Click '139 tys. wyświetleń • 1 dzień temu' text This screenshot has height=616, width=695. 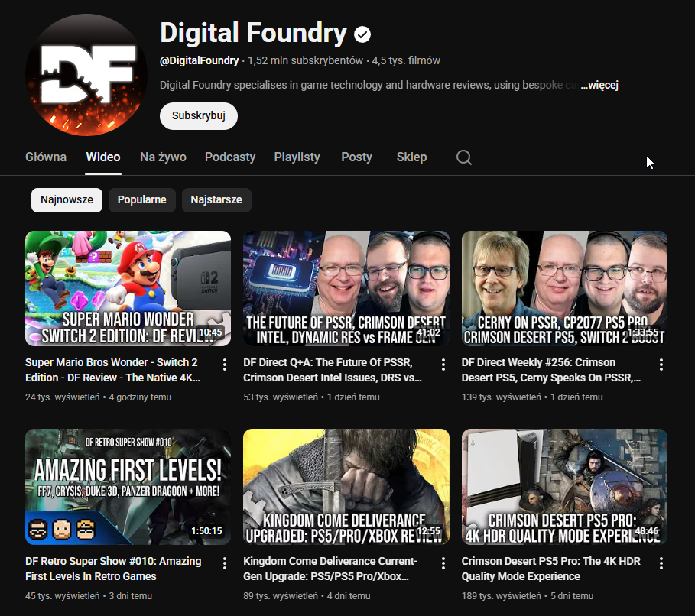click(x=532, y=397)
